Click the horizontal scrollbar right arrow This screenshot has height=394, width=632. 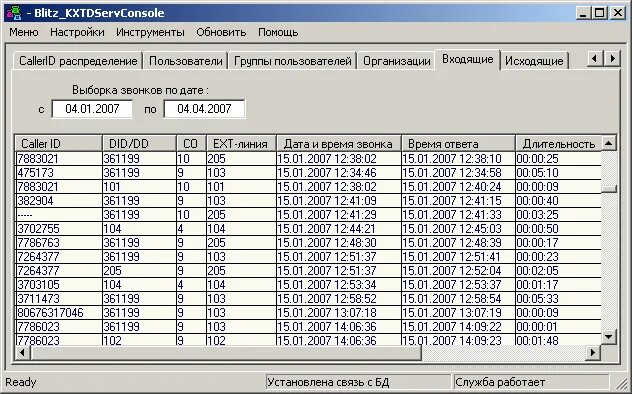pyautogui.click(x=592, y=353)
